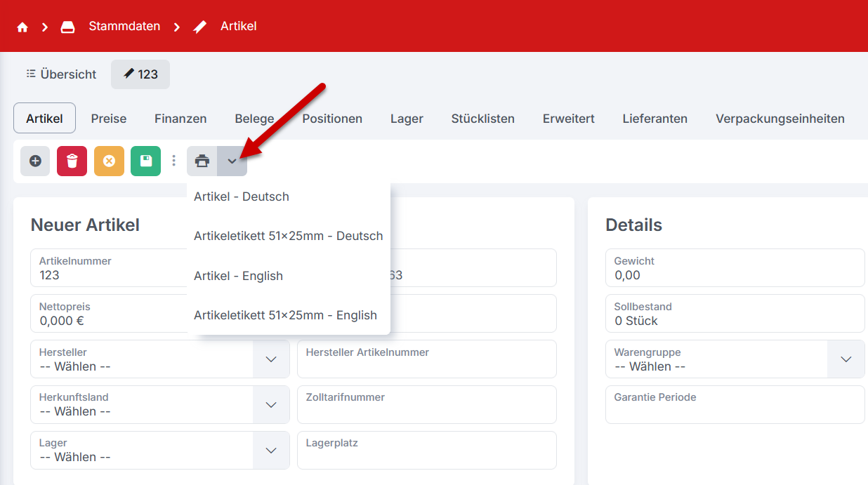Click the orange cancel icon button
Image resolution: width=868 pixels, height=485 pixels.
point(109,161)
